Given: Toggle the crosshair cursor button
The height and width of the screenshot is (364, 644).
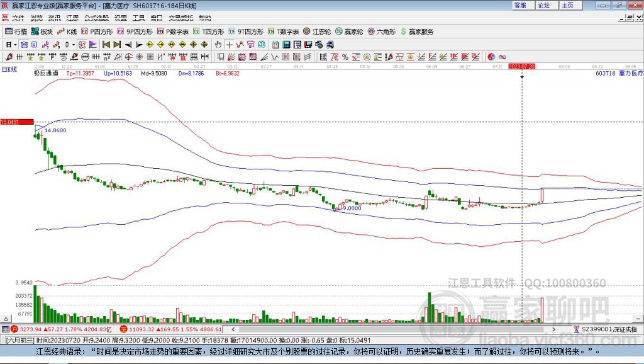Looking at the screenshot, I should tap(229, 45).
